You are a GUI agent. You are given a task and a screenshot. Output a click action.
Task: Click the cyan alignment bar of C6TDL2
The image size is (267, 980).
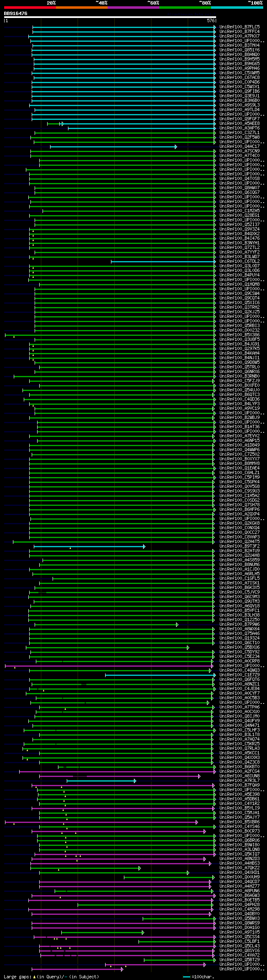point(164,262)
